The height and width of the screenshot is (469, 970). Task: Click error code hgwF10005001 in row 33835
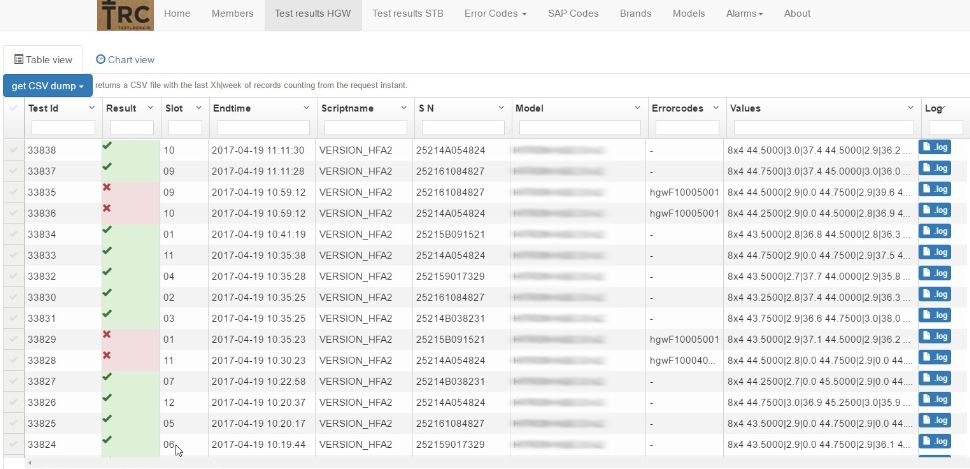pyautogui.click(x=684, y=192)
